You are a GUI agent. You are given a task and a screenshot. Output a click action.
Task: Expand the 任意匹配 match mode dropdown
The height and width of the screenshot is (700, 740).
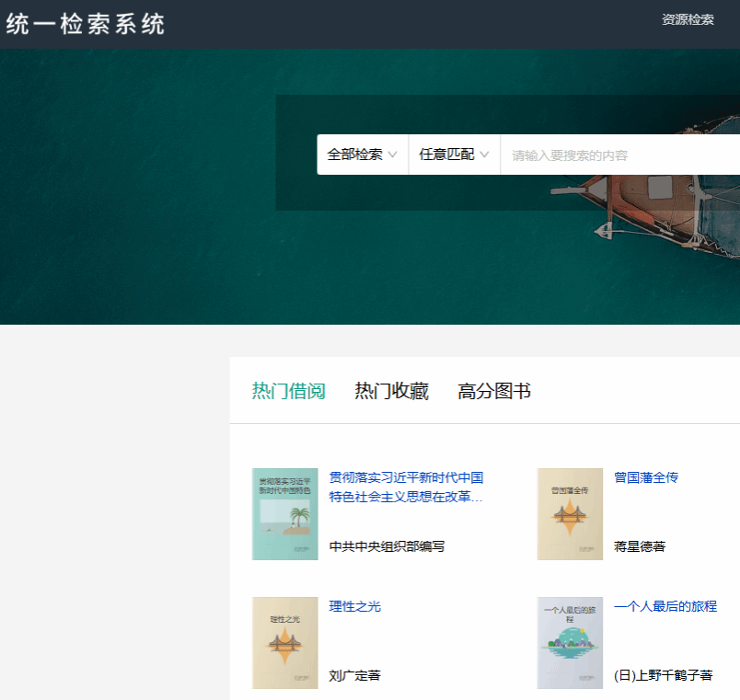tap(454, 155)
